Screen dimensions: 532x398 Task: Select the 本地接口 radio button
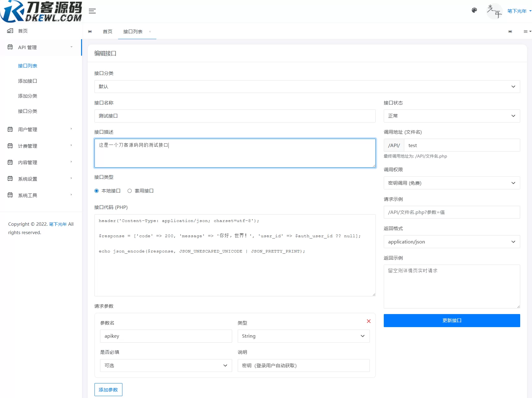[96, 191]
